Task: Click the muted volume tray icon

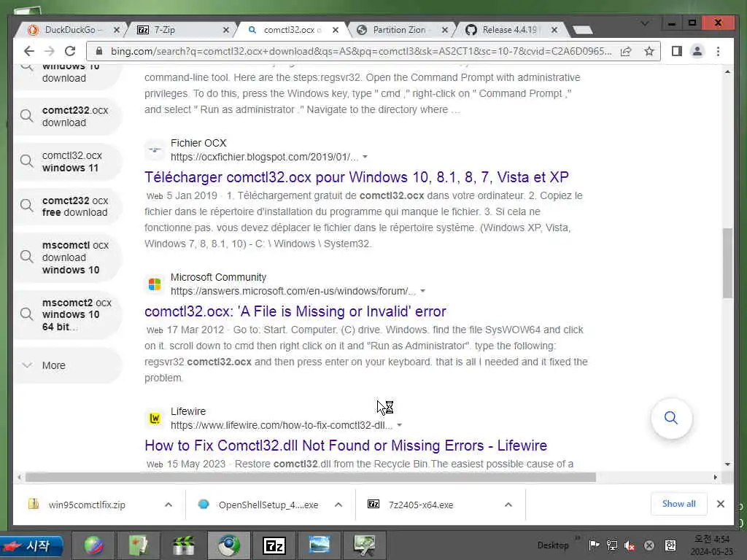Action: tap(630, 545)
